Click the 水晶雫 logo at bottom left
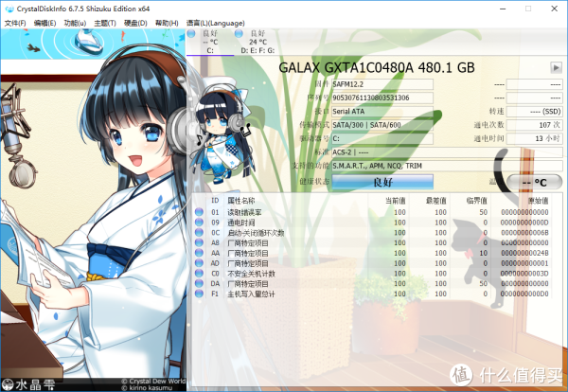The height and width of the screenshot is (392, 568). tap(29, 384)
